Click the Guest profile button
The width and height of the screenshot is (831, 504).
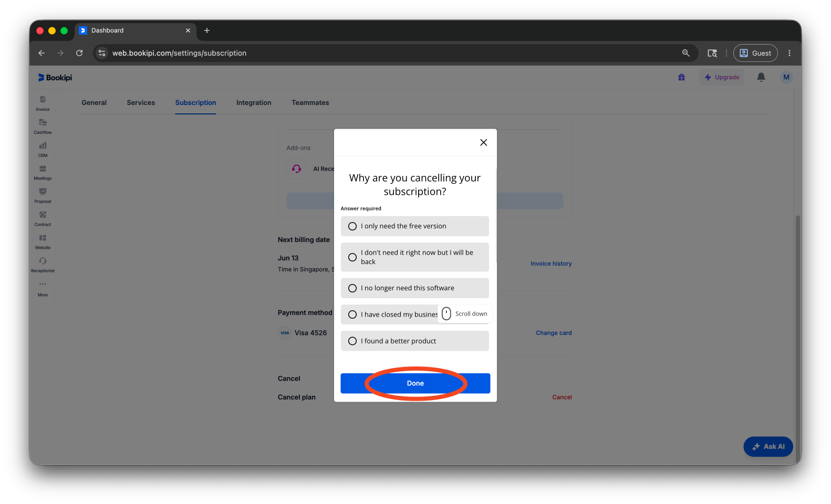(755, 53)
